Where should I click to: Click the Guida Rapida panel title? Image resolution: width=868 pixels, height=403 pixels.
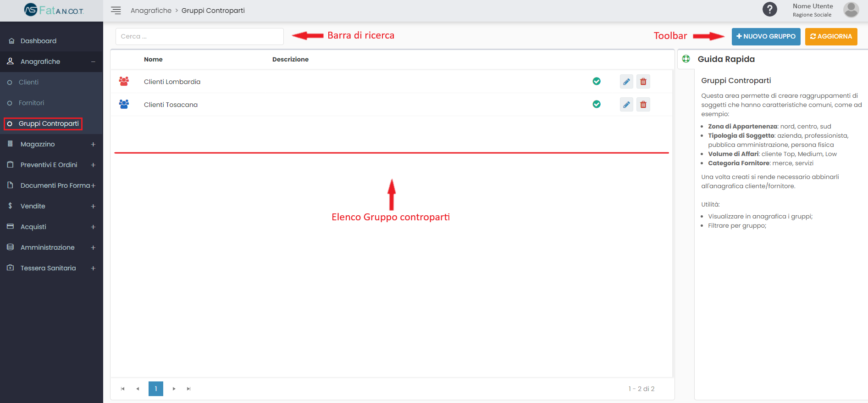click(x=726, y=59)
